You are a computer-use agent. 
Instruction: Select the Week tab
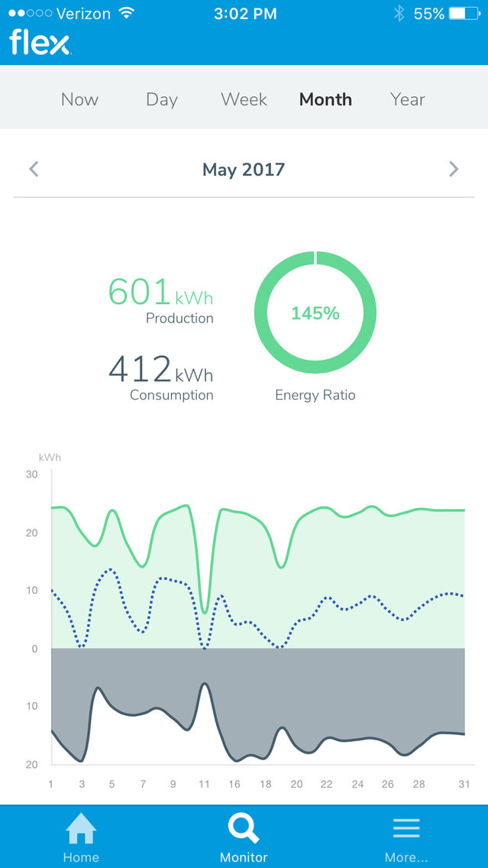click(x=244, y=99)
